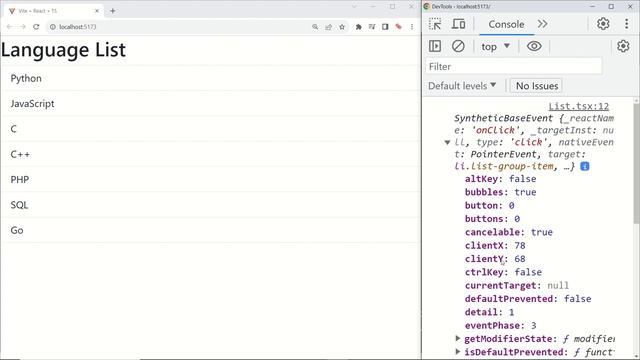The image size is (640, 360).
Task: Open the top JavaScript context dropdown
Action: [496, 47]
